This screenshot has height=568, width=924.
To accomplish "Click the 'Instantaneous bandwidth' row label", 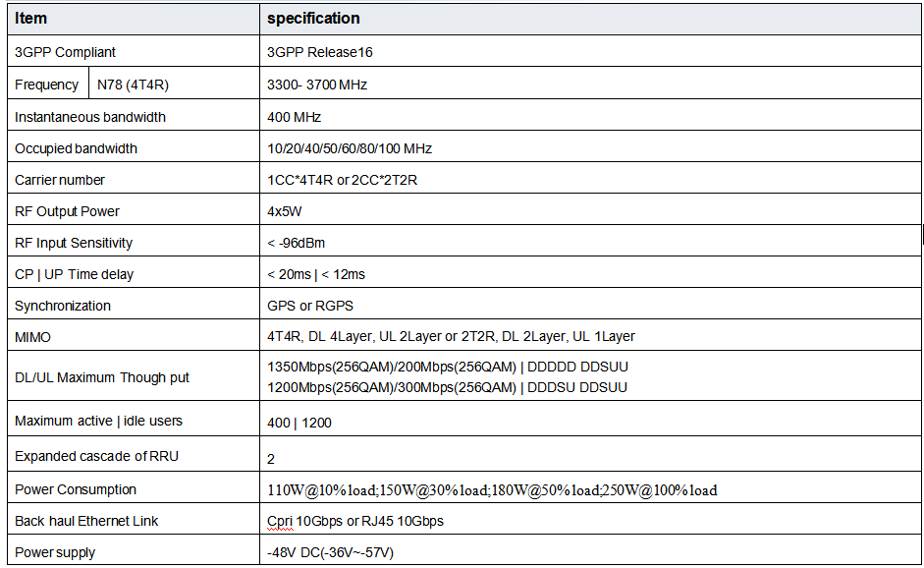I will [90, 117].
